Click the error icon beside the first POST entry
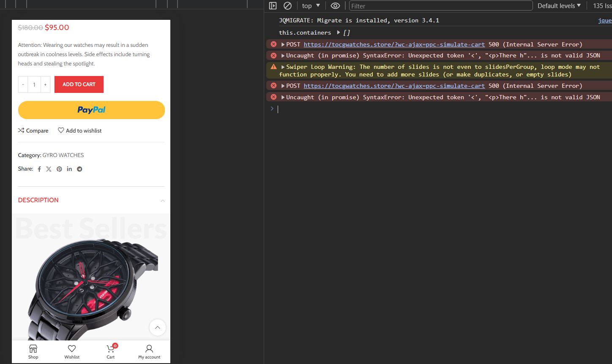The width and height of the screenshot is (612, 364). click(x=273, y=44)
